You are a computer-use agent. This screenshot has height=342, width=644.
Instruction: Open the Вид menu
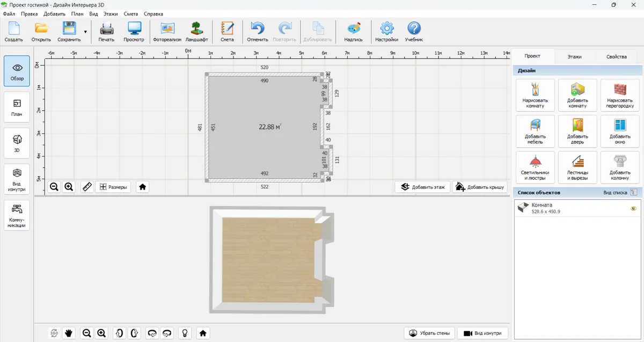tap(93, 13)
